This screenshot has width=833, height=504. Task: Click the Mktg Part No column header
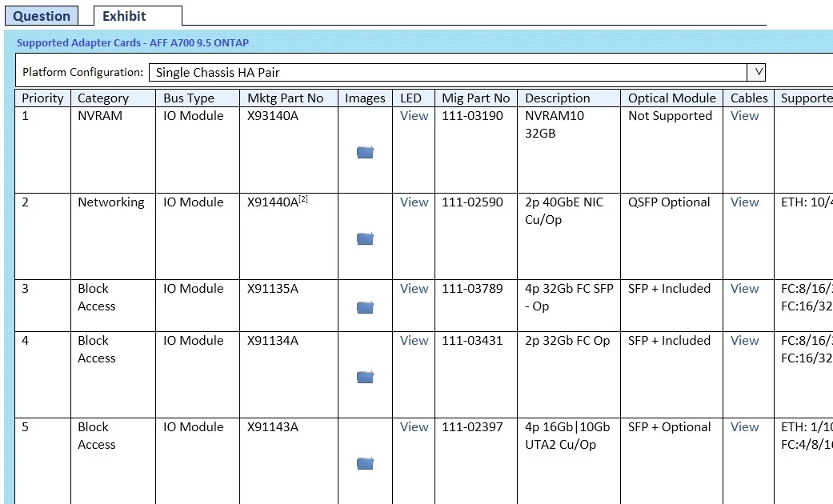pos(288,98)
